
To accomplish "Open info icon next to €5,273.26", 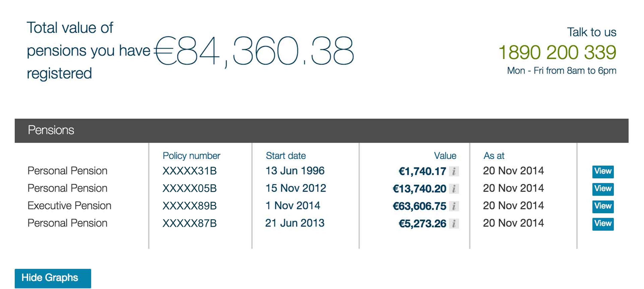I will (x=454, y=223).
